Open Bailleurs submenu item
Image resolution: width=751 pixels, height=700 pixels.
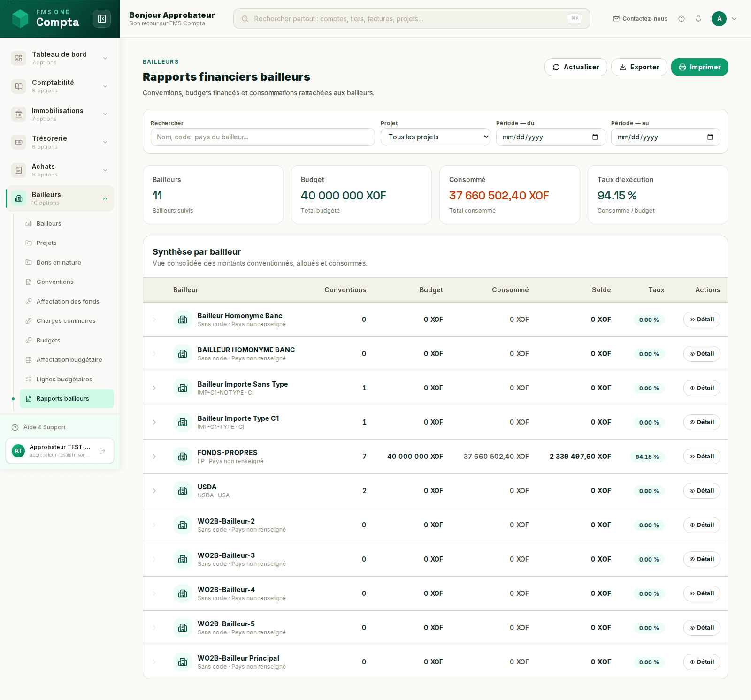coord(67,224)
